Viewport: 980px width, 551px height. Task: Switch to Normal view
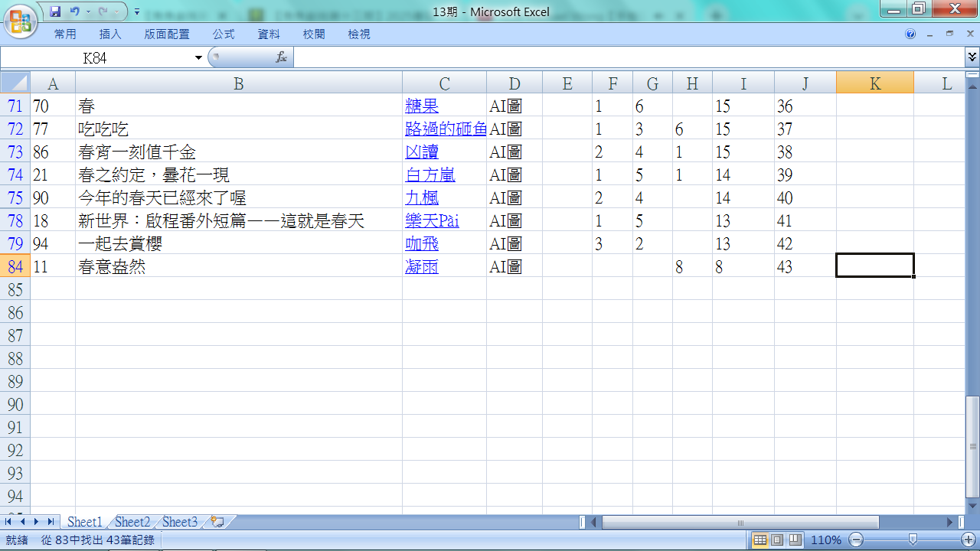[x=760, y=540]
